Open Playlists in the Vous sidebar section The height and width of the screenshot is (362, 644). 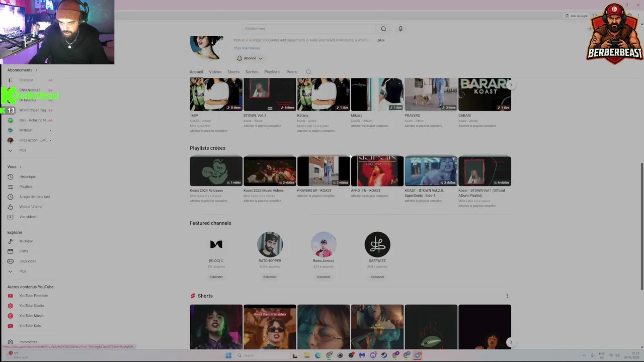click(26, 187)
